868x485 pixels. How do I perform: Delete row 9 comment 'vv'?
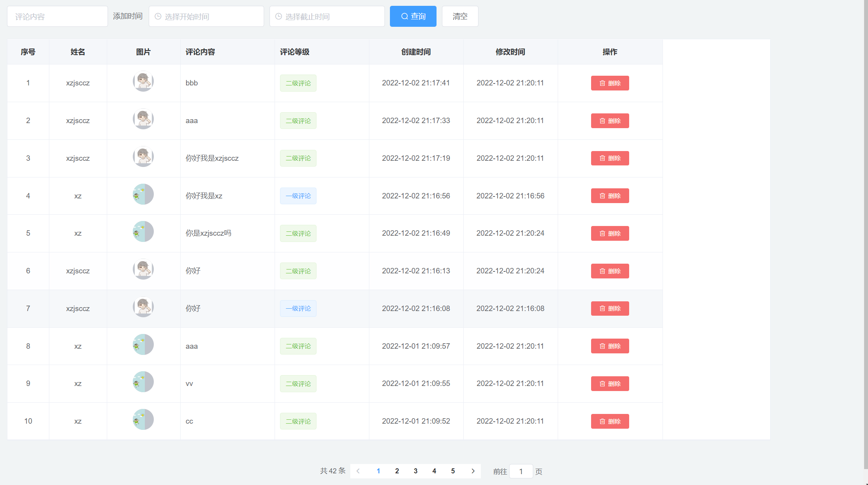point(610,384)
